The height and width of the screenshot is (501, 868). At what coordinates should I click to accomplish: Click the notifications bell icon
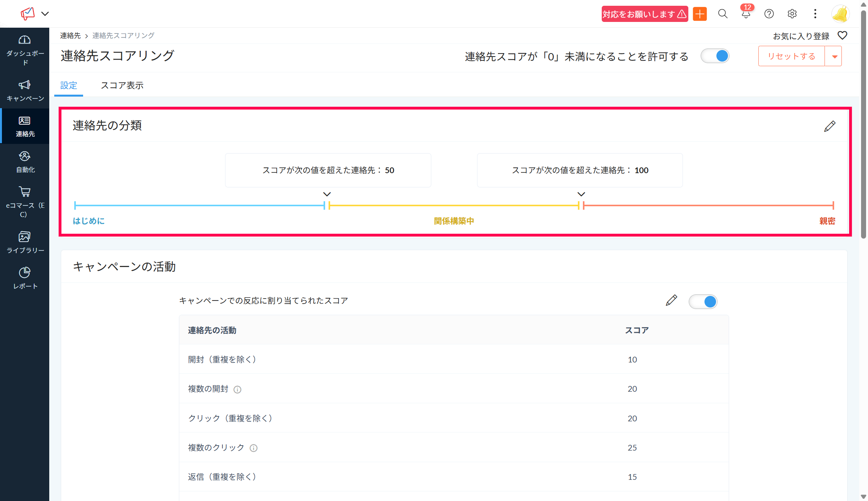(746, 14)
